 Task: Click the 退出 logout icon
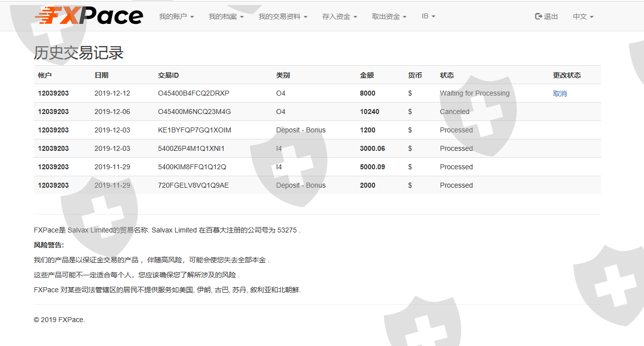[x=538, y=16]
